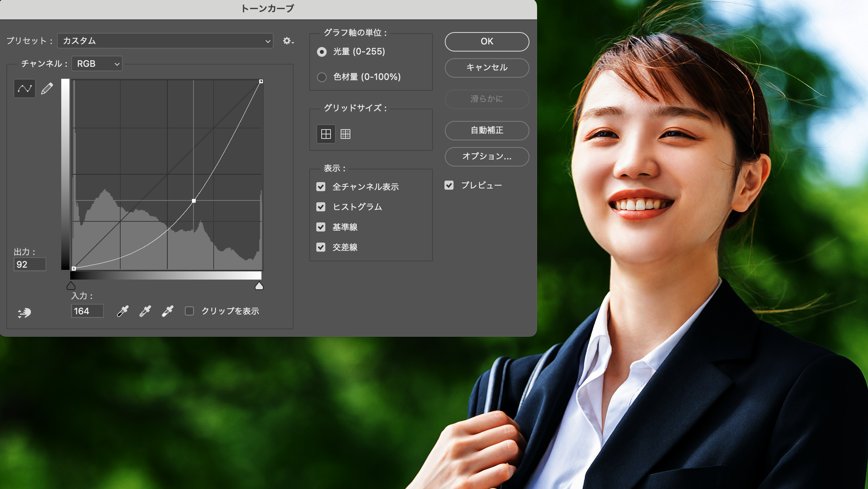Toggle the プレビュー checkbox
Image resolution: width=868 pixels, height=489 pixels.
click(449, 185)
